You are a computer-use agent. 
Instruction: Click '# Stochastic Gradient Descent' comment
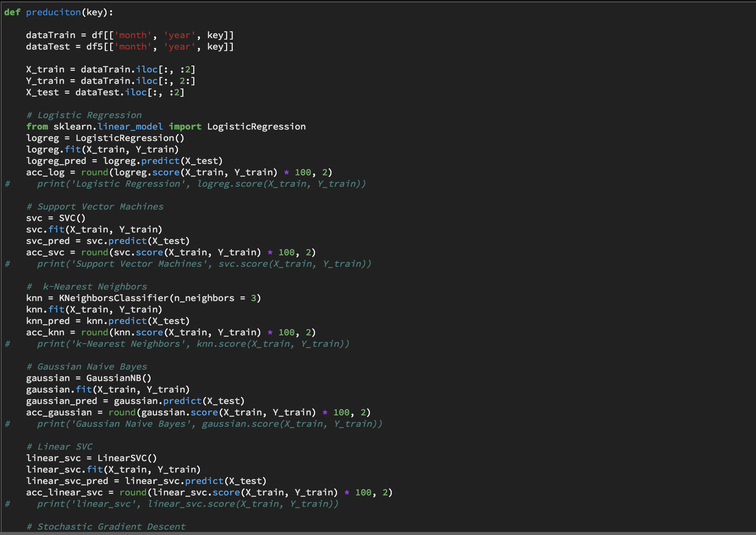pyautogui.click(x=106, y=527)
